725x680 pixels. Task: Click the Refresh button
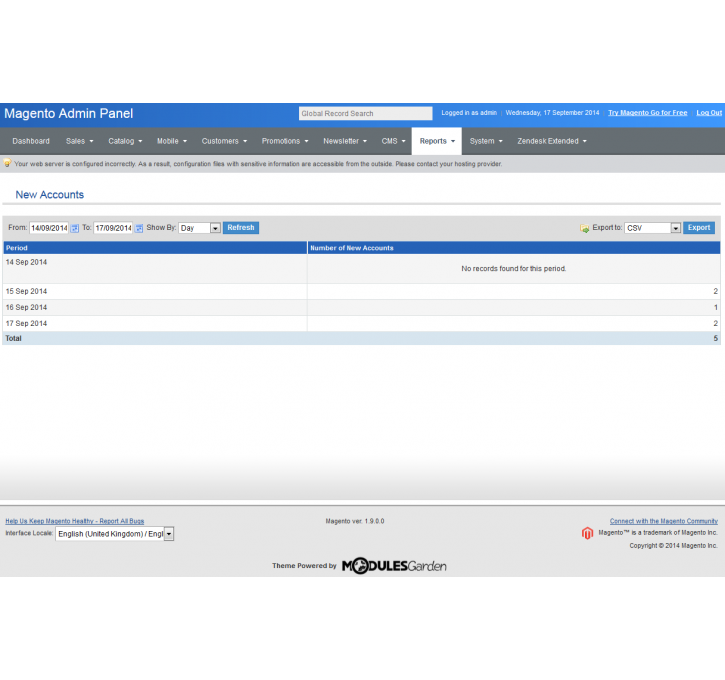coord(241,228)
